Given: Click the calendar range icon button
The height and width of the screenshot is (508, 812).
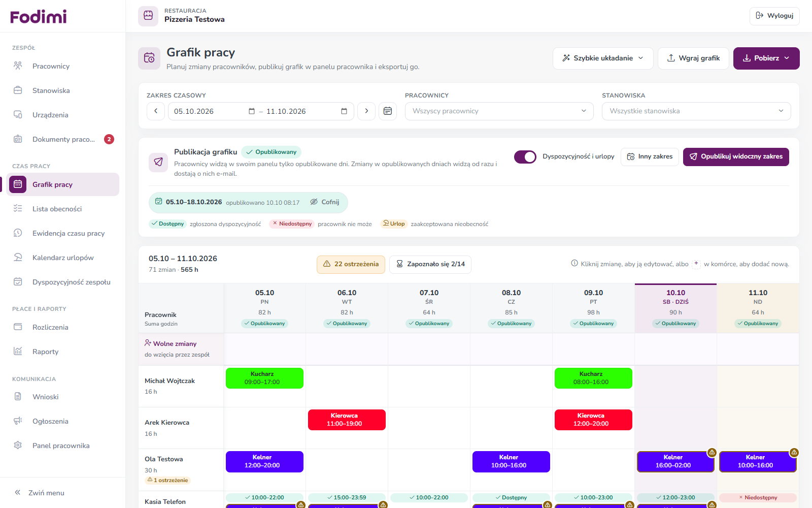Looking at the screenshot, I should coord(388,111).
